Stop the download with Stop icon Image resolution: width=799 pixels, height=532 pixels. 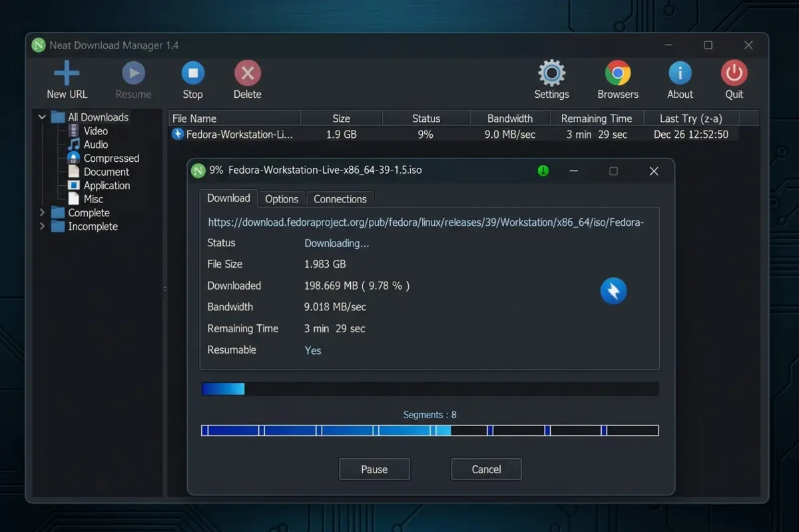point(193,73)
